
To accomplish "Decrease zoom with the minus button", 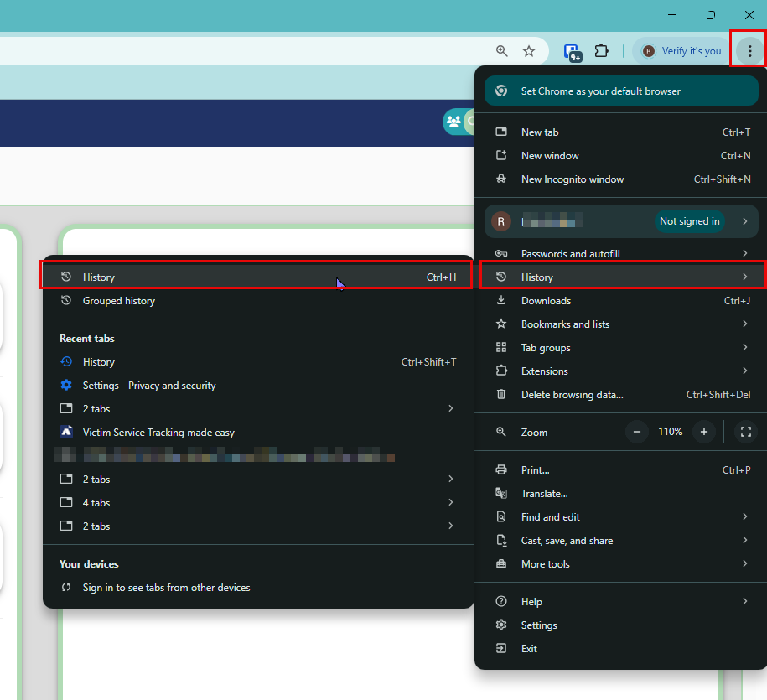I will 637,432.
